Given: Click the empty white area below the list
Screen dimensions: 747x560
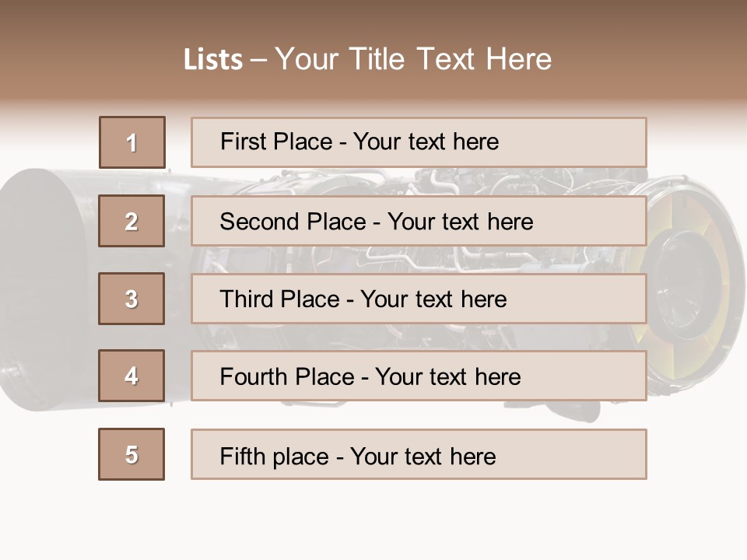Looking at the screenshot, I should tap(373, 521).
